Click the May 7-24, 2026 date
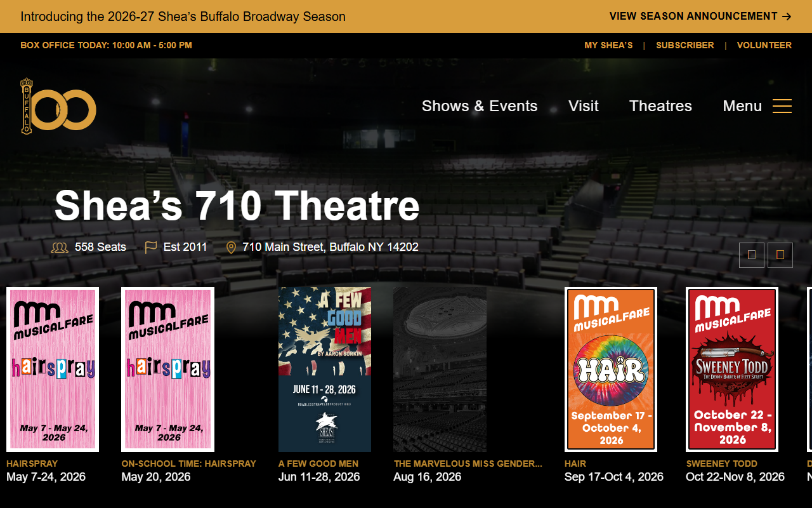This screenshot has height=508, width=812. [46, 477]
